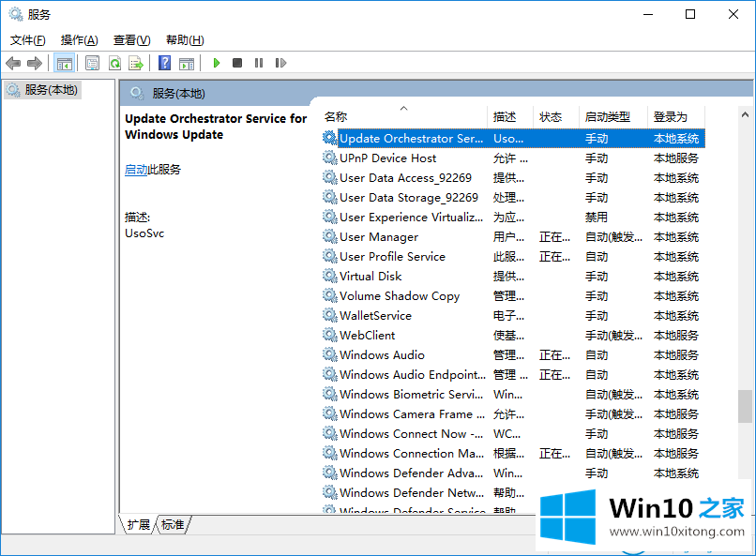
Task: Open the 查看(V) menu
Action: click(x=131, y=40)
